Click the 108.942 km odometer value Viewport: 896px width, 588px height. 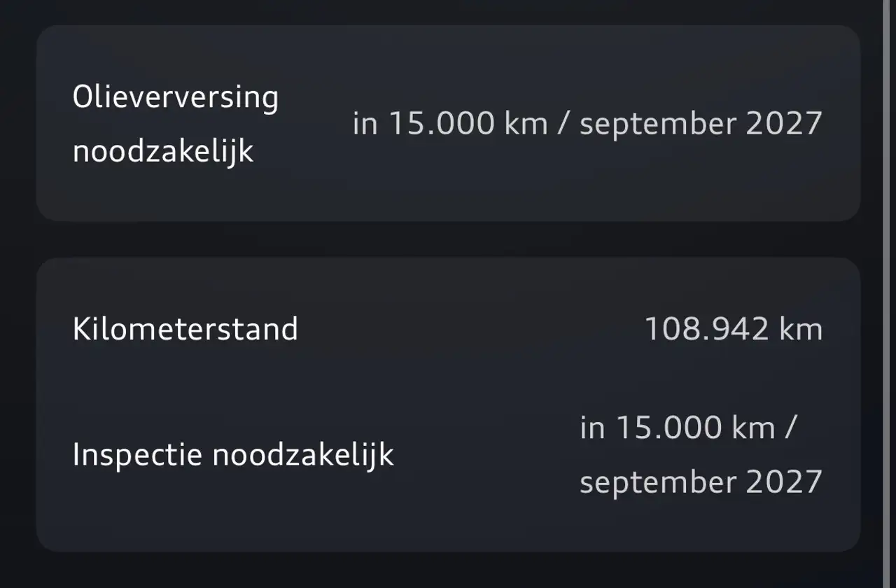(x=733, y=329)
